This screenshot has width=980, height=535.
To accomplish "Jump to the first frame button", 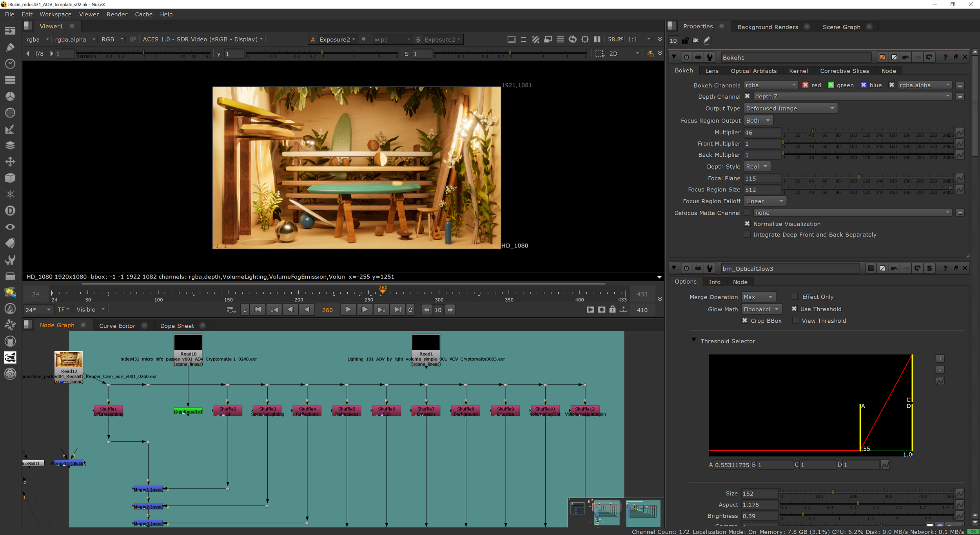I will tap(258, 310).
